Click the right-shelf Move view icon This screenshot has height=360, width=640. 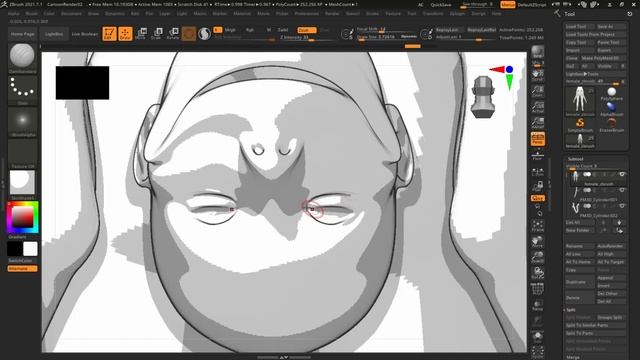point(538,242)
